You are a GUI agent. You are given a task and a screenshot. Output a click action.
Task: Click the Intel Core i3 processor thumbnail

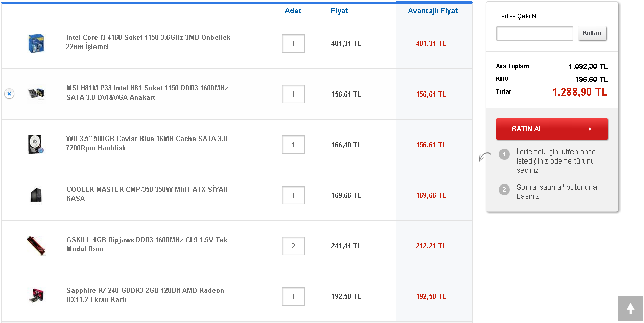(36, 43)
